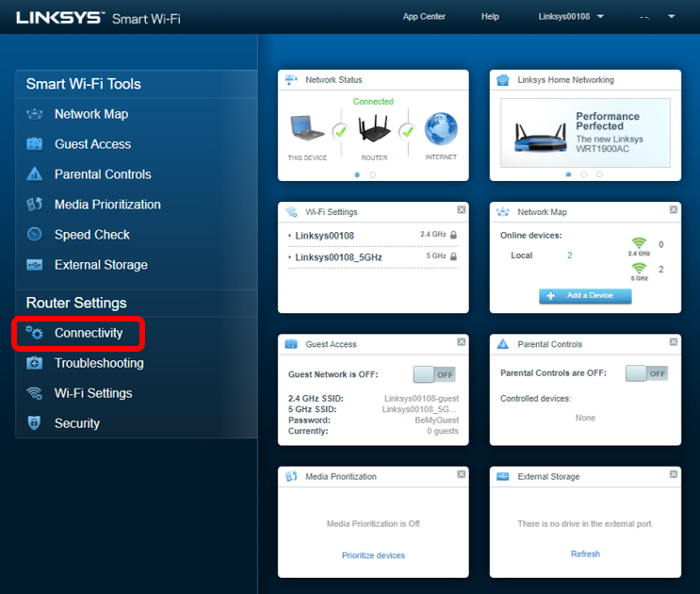Screen dimensions: 700x594
Task: Open Connectivity under Router Settings
Action: (x=89, y=333)
